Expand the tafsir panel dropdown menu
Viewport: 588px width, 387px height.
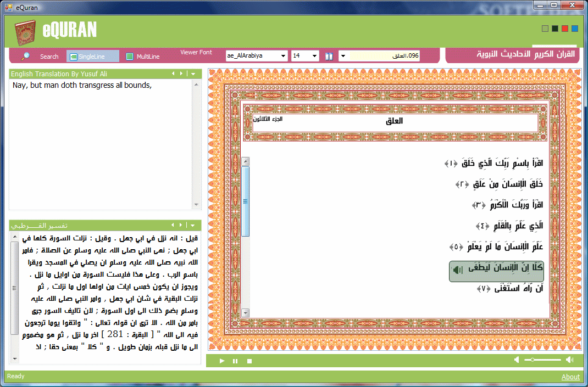click(x=193, y=226)
